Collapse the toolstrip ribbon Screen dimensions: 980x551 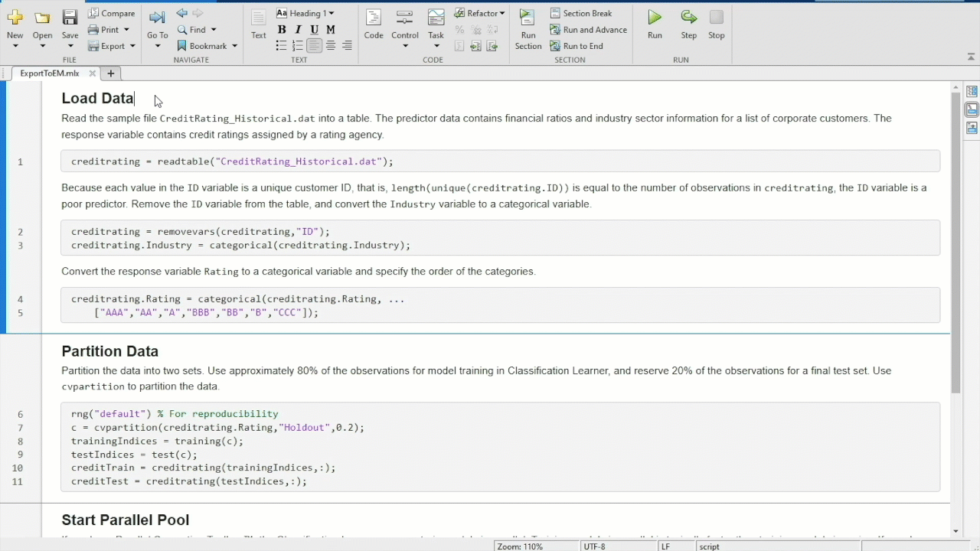coord(971,57)
